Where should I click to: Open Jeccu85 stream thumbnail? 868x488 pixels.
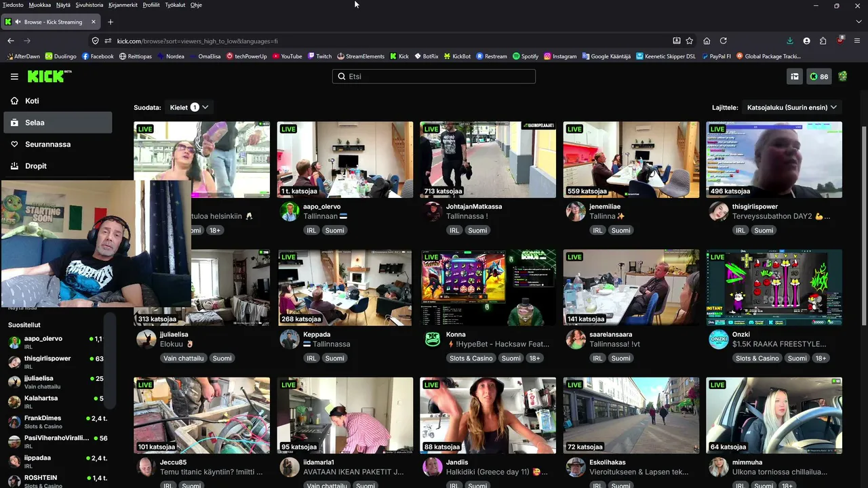pyautogui.click(x=201, y=415)
